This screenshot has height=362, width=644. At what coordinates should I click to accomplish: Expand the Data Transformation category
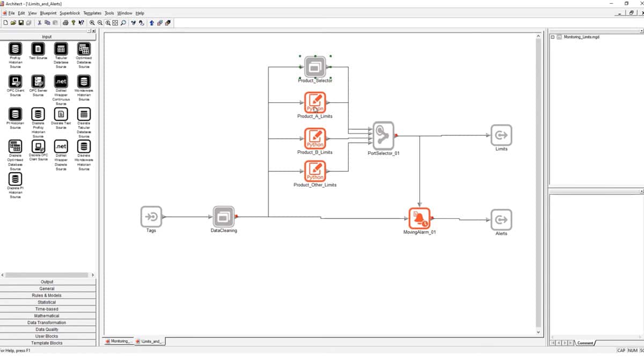pos(47,322)
